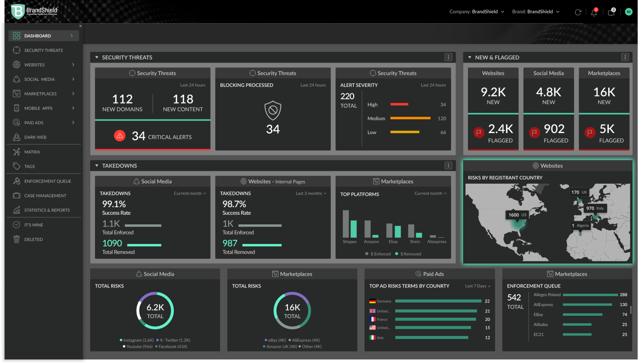Open Security Threats panel options menu
Viewport: 641px width, 364px height.
[x=448, y=57]
